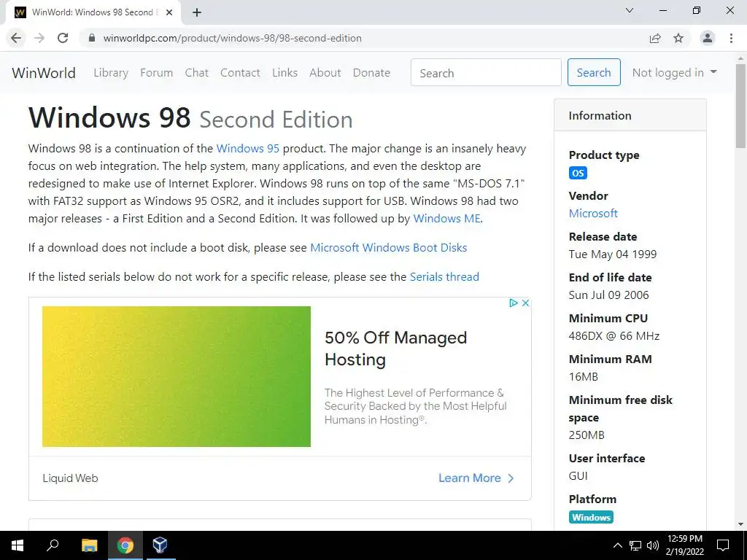Open File Explorer from the taskbar

[89, 545]
